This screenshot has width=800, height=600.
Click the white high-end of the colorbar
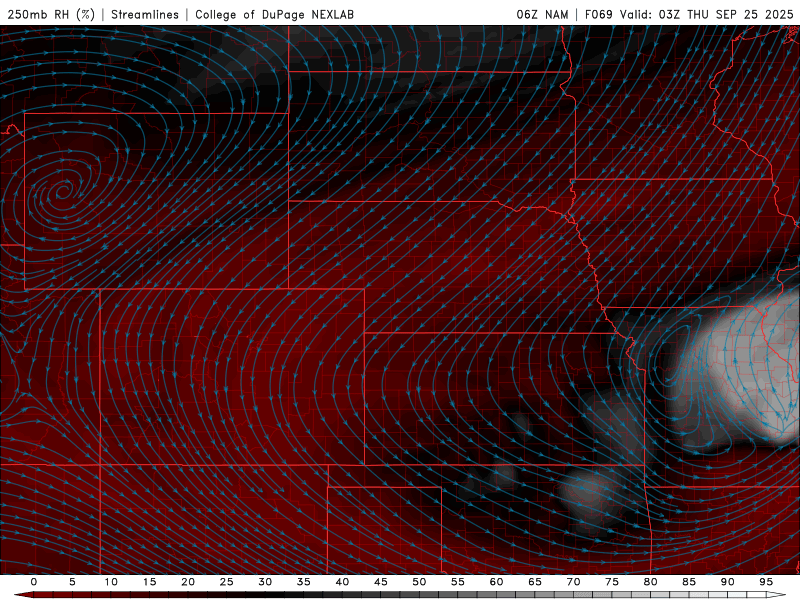point(777,595)
